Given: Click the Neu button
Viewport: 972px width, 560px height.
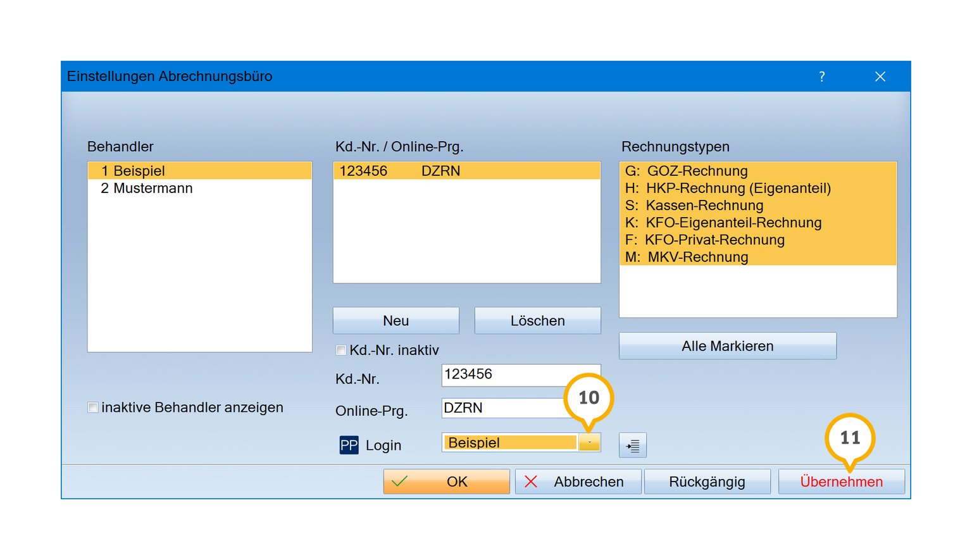Looking at the screenshot, I should [x=396, y=321].
